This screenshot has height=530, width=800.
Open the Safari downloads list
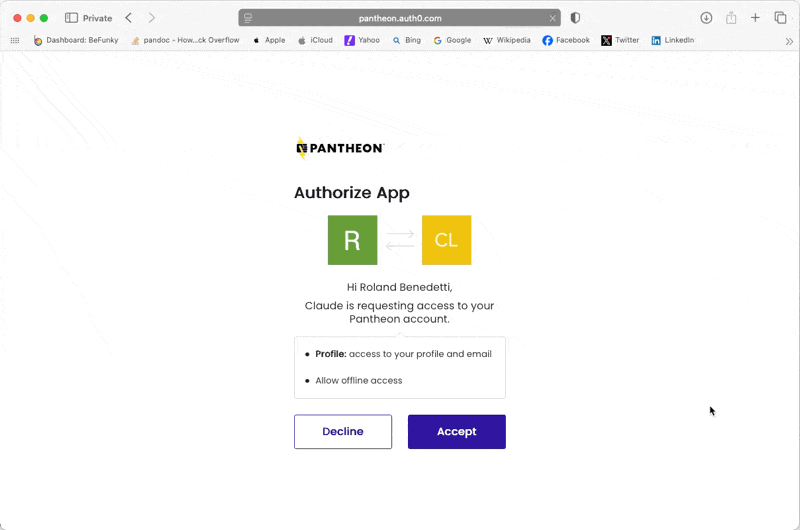coord(706,18)
